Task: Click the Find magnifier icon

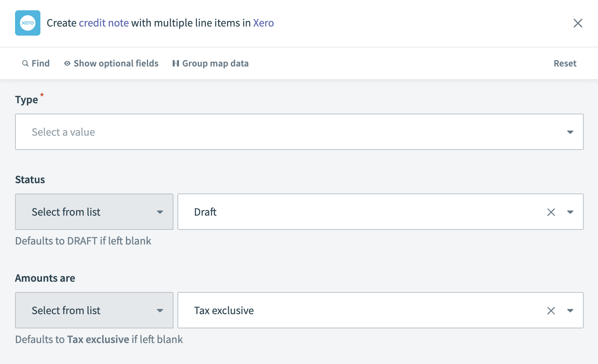Action: 25,63
